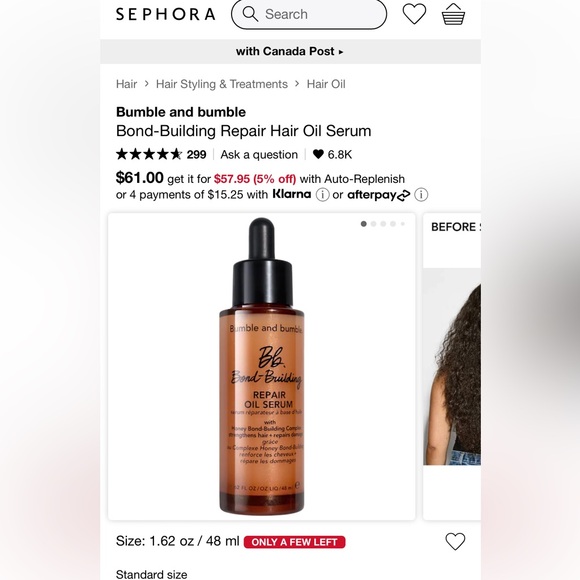
Task: Toggle the love heart beside size row
Action: click(455, 542)
